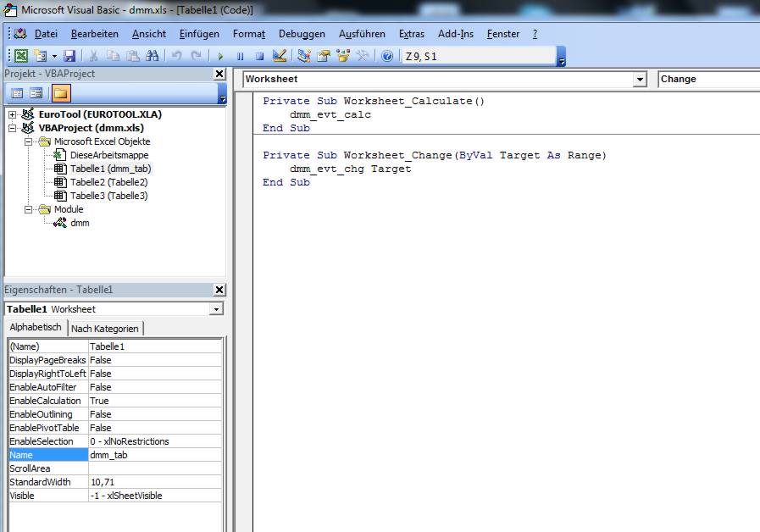Open the Properties Window toolbar icon
Image resolution: width=760 pixels, height=532 pixels.
(x=324, y=56)
